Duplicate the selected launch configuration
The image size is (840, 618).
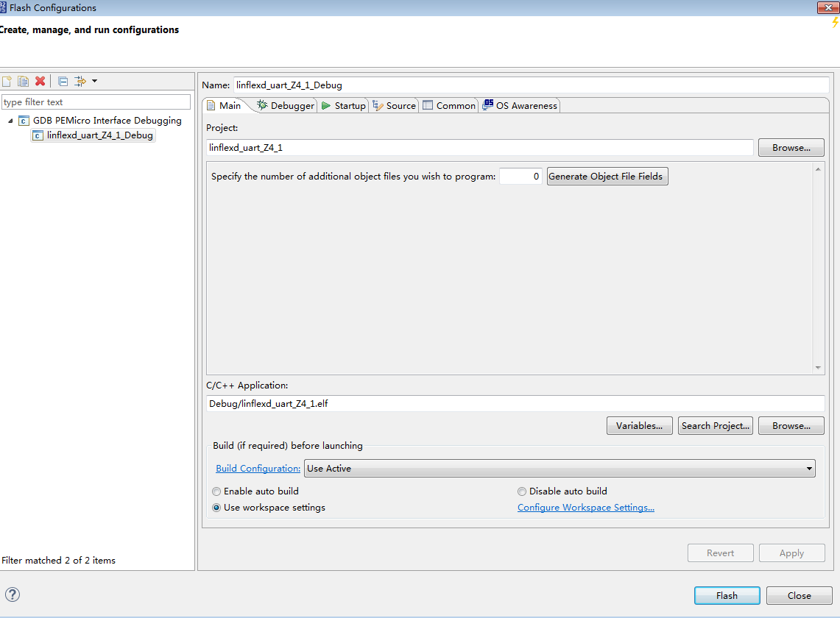pyautogui.click(x=23, y=81)
